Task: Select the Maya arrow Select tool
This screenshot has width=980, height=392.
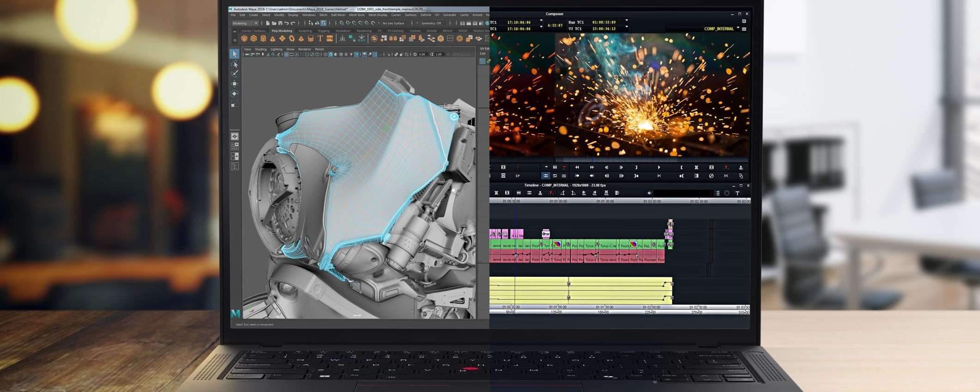Action: pyautogui.click(x=234, y=54)
